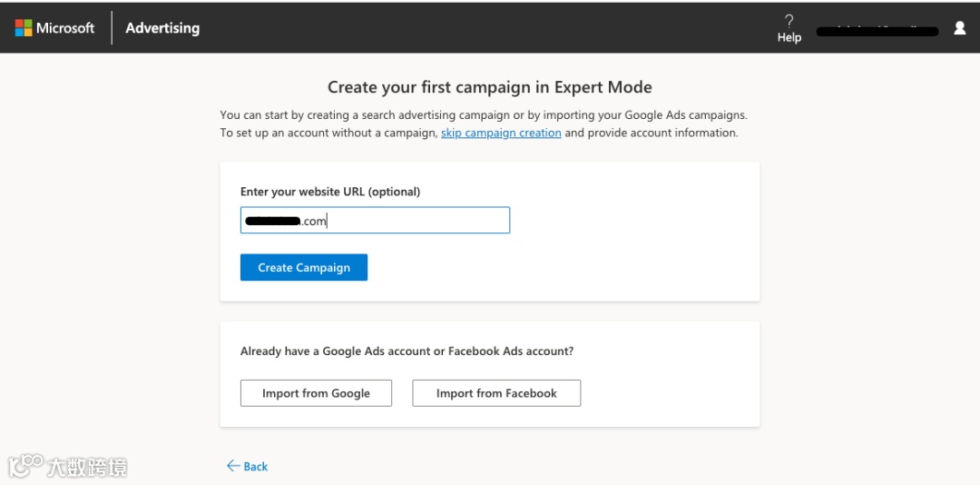Click the Create your first campaign heading
The width and height of the screenshot is (980, 485).
[489, 87]
